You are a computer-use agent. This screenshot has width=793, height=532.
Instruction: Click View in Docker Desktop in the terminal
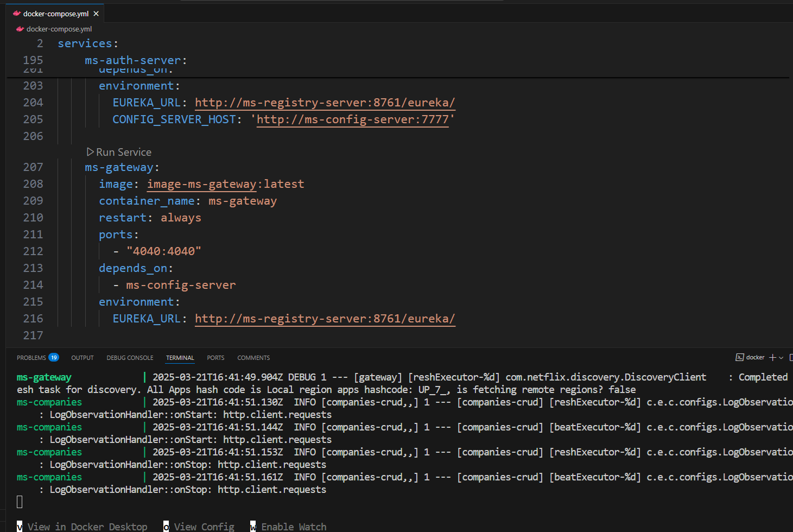[87, 527]
